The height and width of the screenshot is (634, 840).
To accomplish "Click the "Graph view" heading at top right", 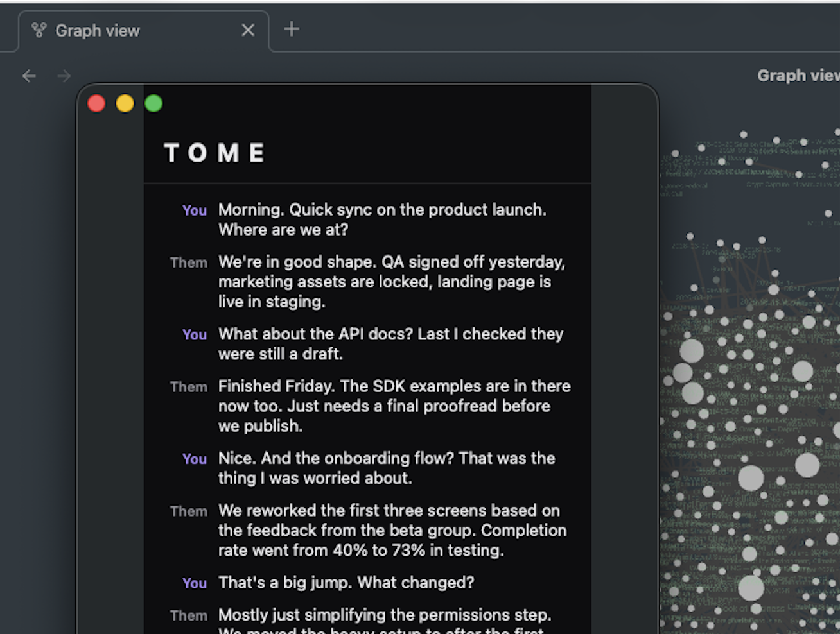I will pos(798,75).
